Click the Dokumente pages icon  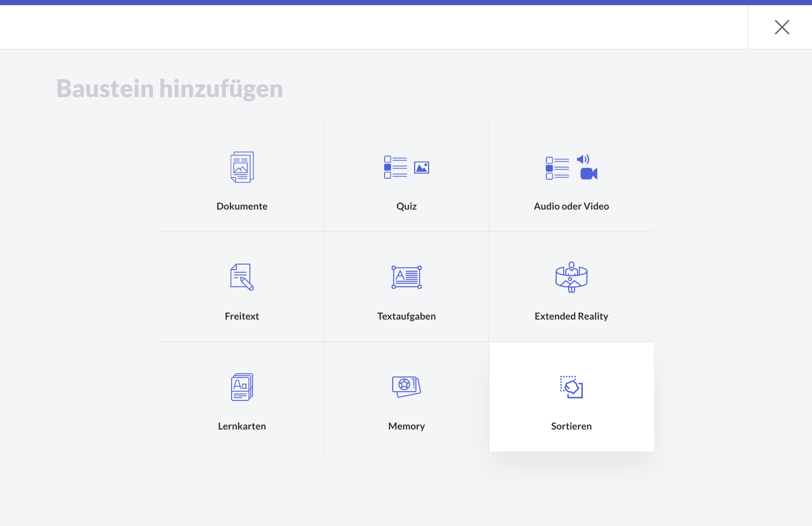(242, 167)
